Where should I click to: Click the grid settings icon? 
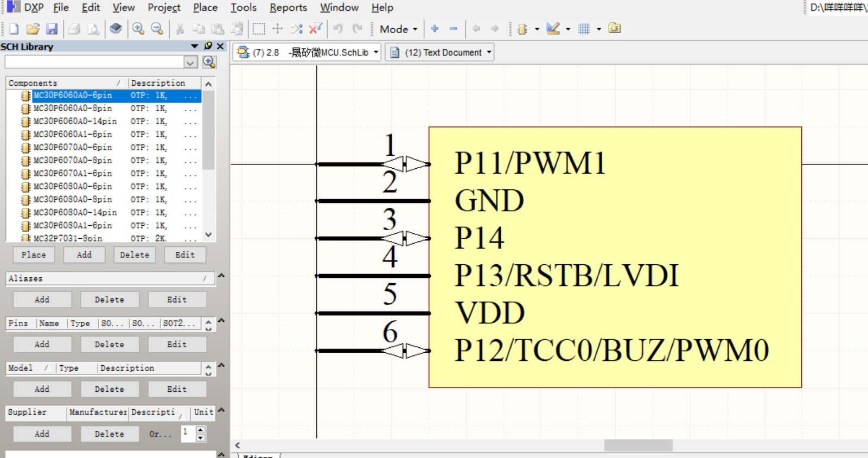point(584,29)
